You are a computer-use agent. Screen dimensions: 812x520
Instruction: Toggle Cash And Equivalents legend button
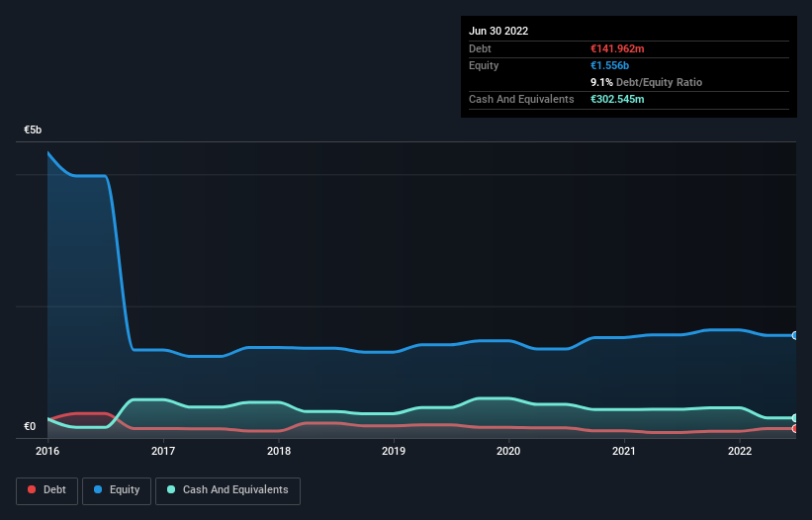(x=227, y=490)
